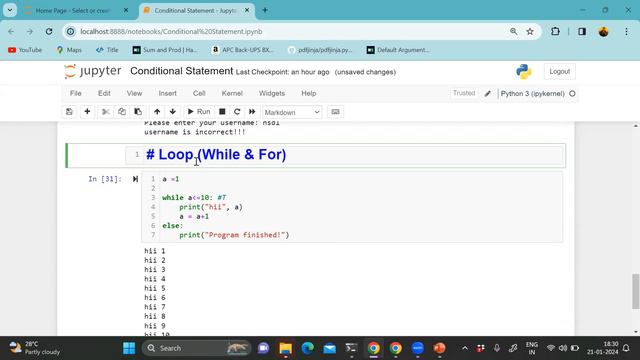Open the Widgets menu
The width and height of the screenshot is (640, 360).
pyautogui.click(x=272, y=93)
